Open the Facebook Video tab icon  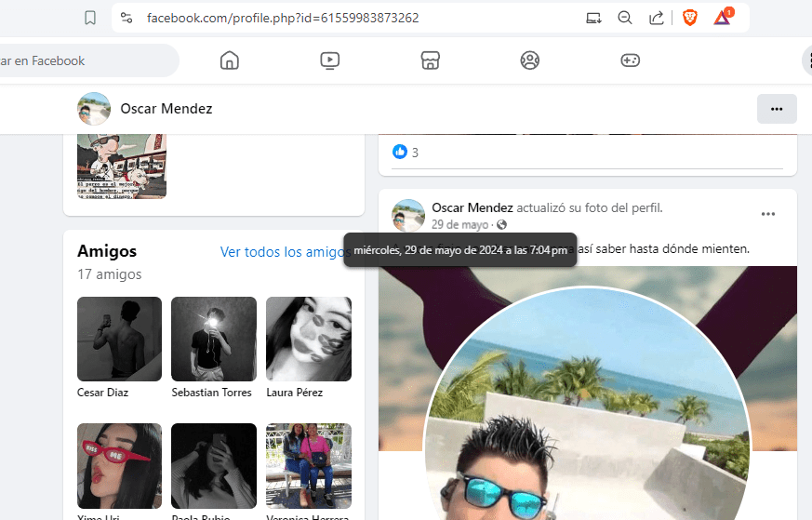tap(329, 60)
